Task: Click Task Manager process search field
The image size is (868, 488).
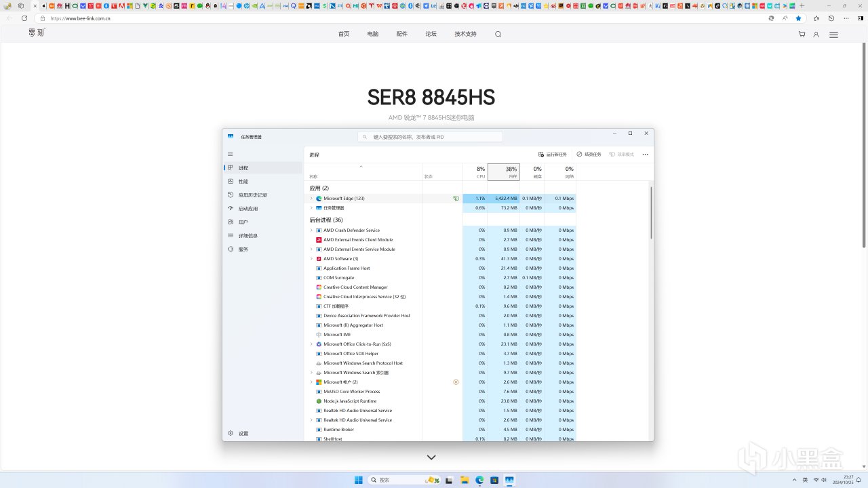Action: [430, 137]
